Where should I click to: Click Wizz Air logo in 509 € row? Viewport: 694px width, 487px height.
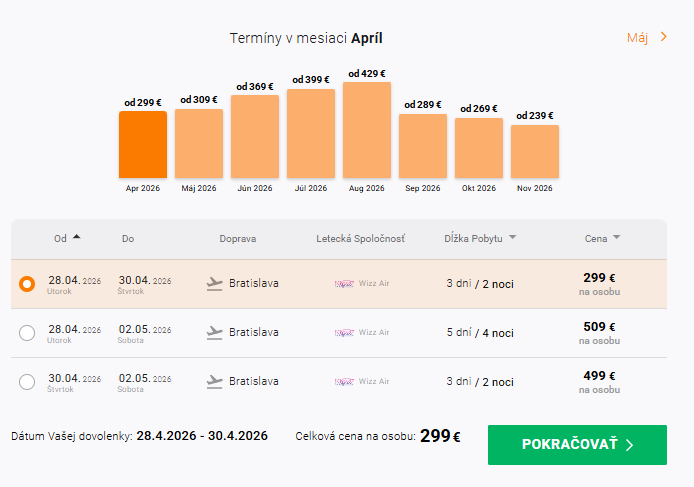[x=345, y=332]
